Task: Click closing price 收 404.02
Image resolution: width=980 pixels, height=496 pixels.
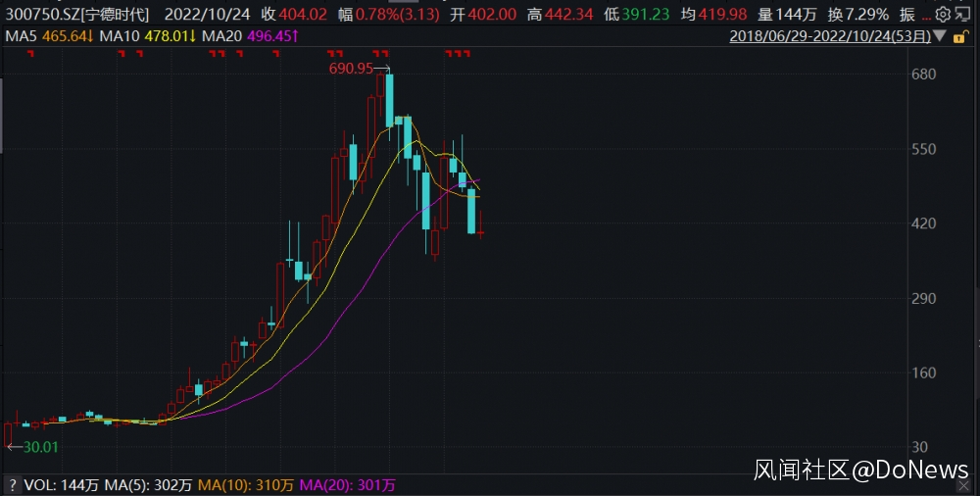Action: (294, 15)
